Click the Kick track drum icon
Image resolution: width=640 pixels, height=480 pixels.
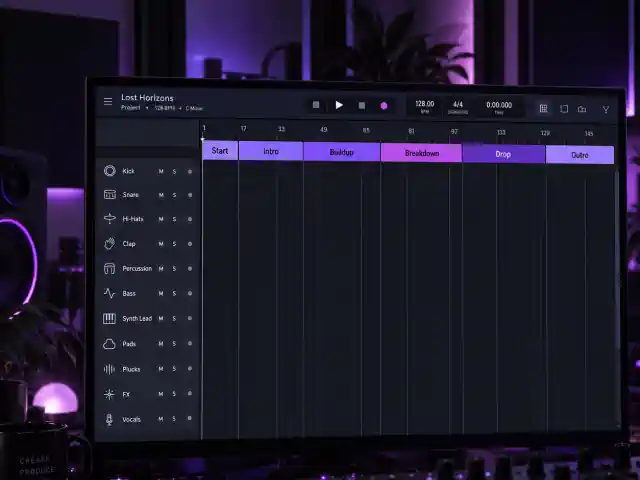point(109,171)
